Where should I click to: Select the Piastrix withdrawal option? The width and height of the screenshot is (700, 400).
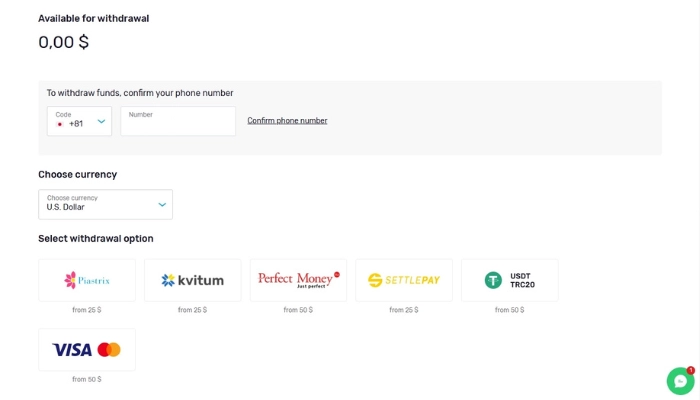87,280
